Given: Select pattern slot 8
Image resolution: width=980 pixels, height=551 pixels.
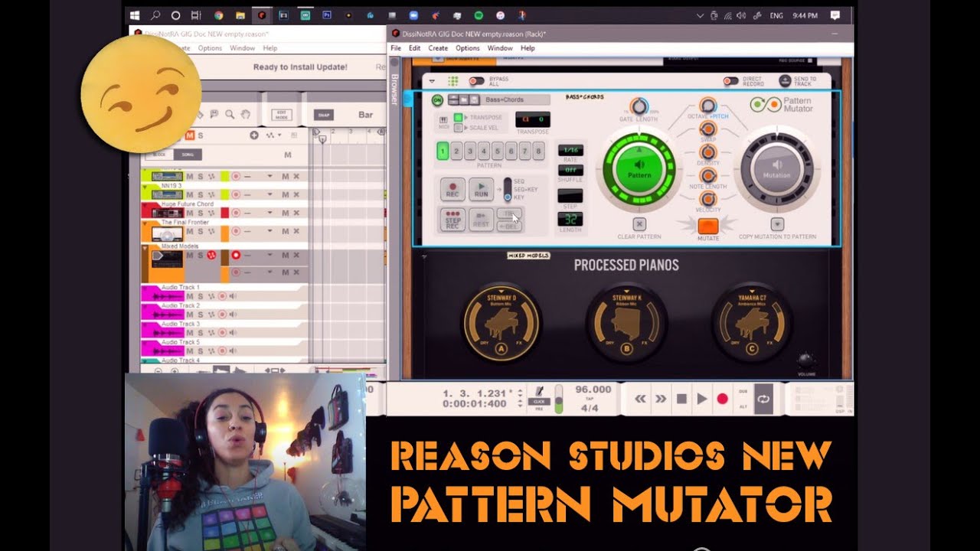Looking at the screenshot, I should click(538, 152).
